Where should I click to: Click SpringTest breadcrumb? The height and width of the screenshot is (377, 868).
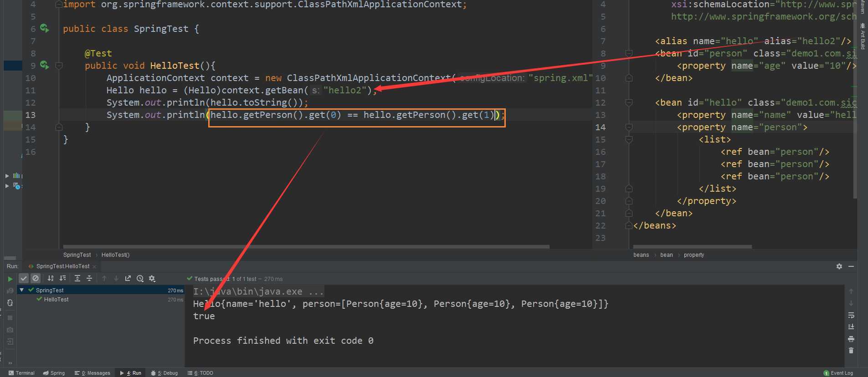77,255
